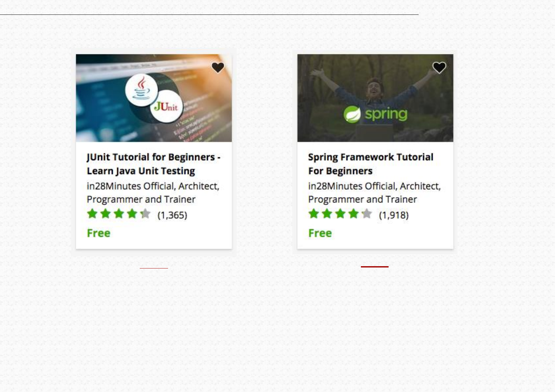Toggle wishlist heart on JUnit Tutorial card
This screenshot has height=392, width=555.
click(x=218, y=68)
